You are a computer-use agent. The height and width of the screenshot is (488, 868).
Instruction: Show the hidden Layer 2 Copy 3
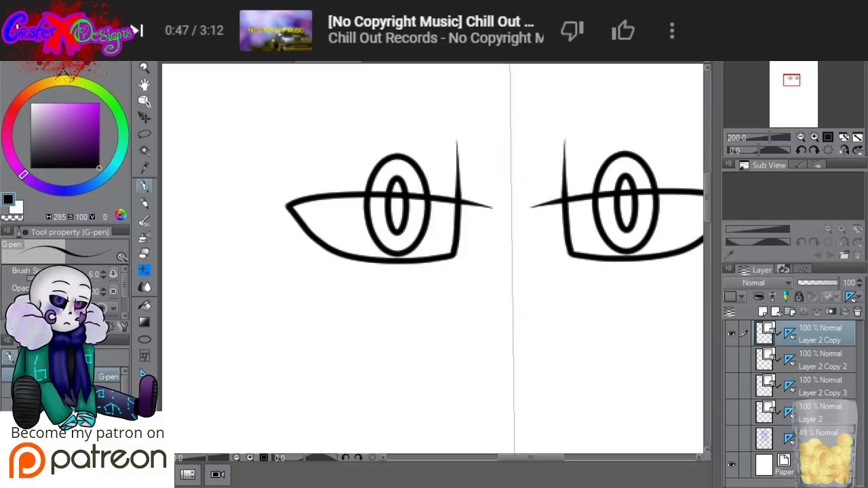[731, 386]
